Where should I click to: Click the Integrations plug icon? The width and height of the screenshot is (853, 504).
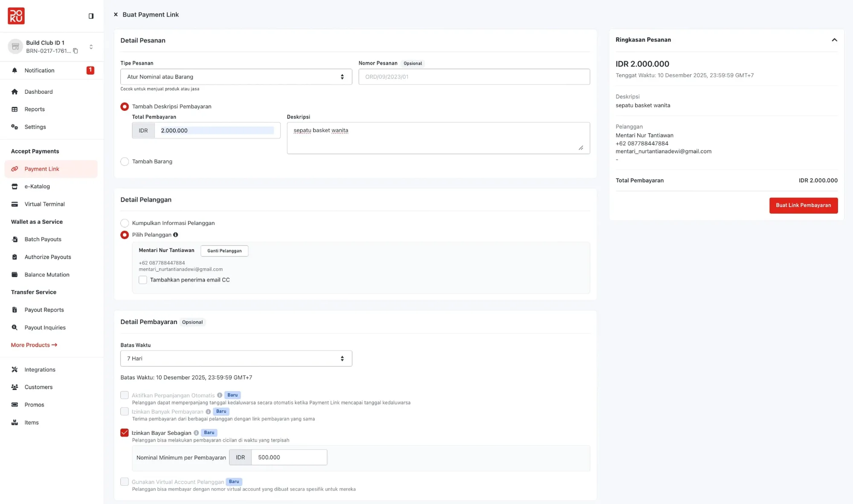click(15, 370)
